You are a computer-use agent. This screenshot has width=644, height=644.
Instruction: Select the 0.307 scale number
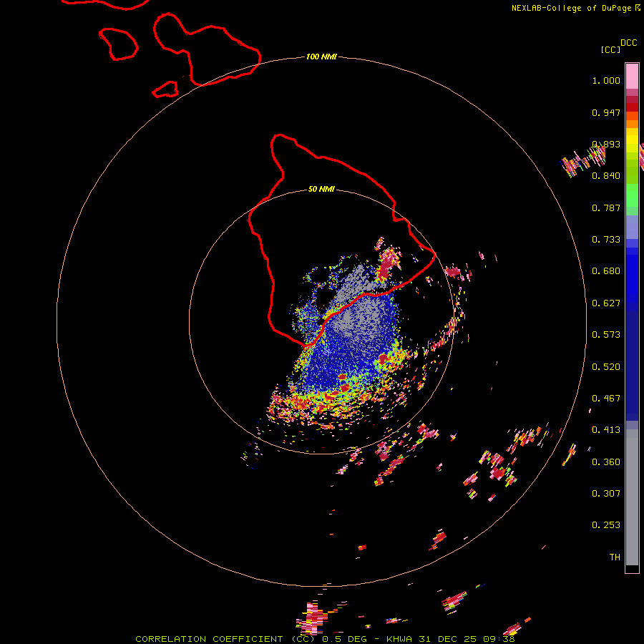[606, 494]
